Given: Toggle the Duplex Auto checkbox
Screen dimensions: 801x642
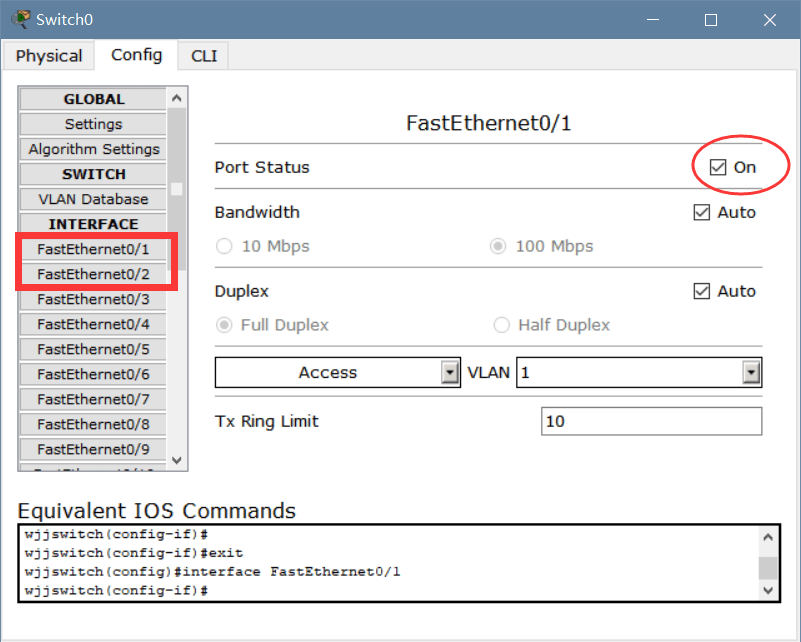Looking at the screenshot, I should (701, 291).
